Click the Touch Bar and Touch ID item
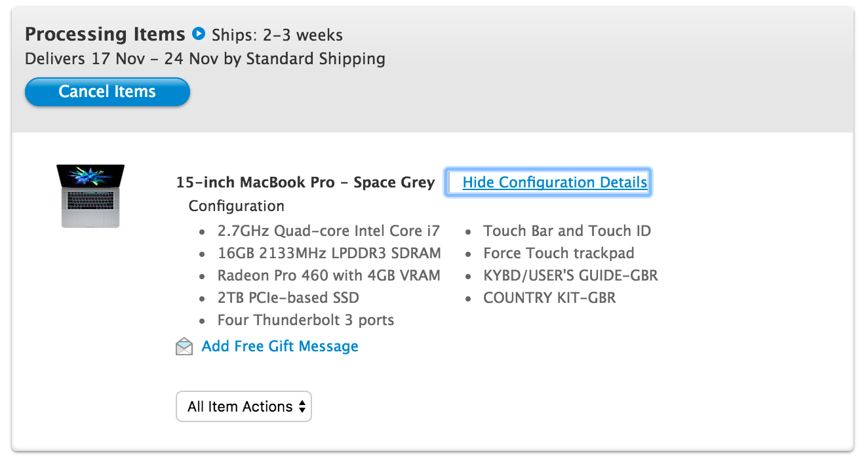Image resolution: width=868 pixels, height=468 pixels. click(x=567, y=231)
